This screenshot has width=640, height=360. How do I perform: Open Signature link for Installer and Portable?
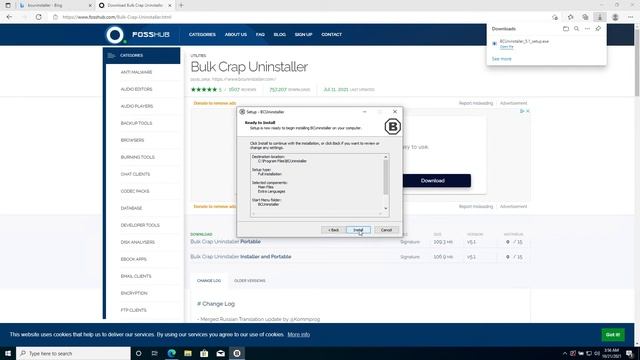[410, 257]
